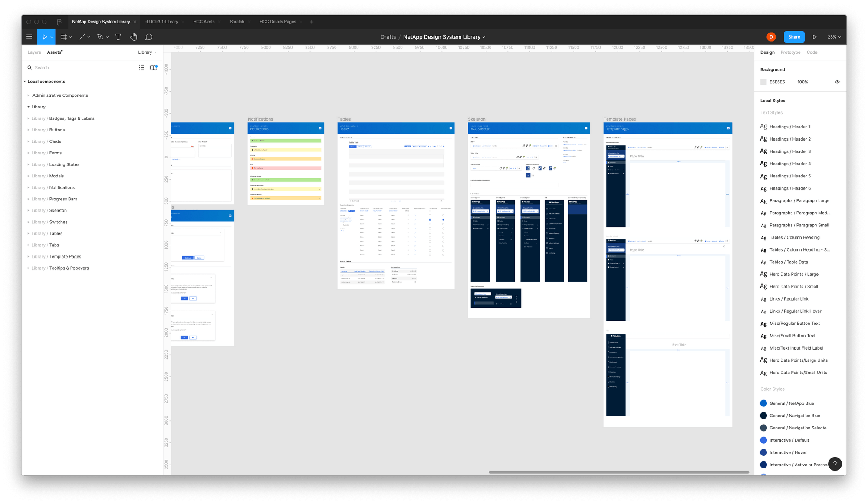
Task: Open Move tool options dropdown arrow
Action: tap(52, 37)
